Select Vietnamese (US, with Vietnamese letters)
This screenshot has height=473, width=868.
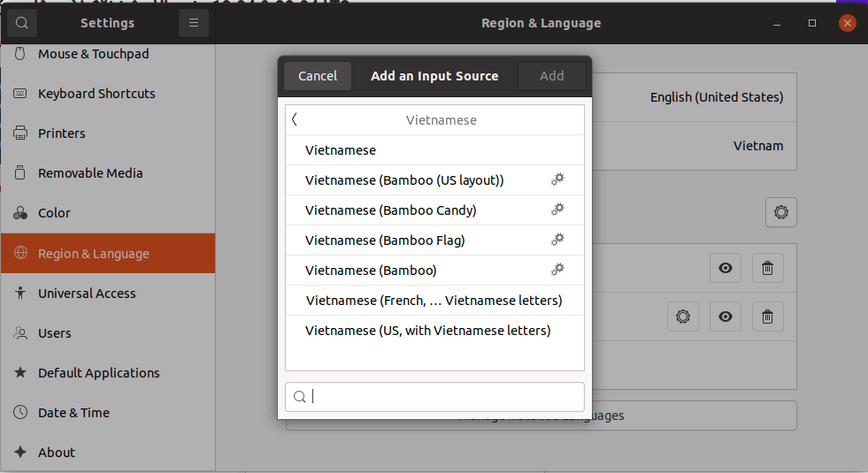coord(428,331)
